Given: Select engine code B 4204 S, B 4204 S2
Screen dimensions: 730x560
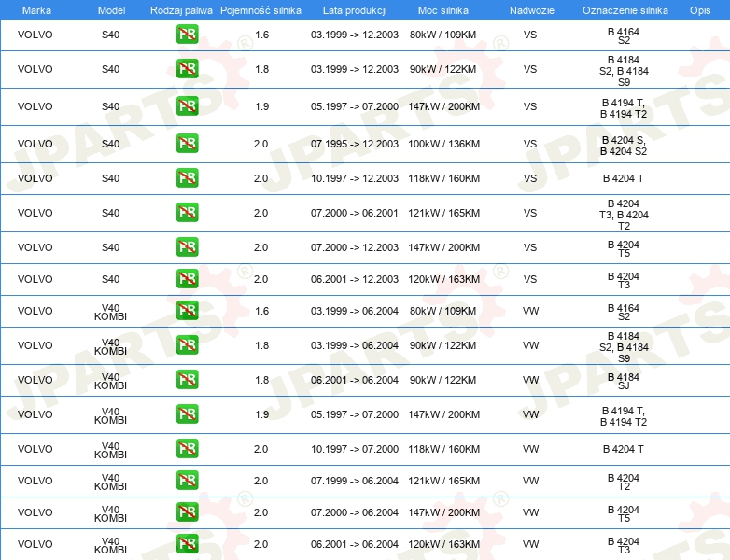Looking at the screenshot, I should [x=624, y=146].
